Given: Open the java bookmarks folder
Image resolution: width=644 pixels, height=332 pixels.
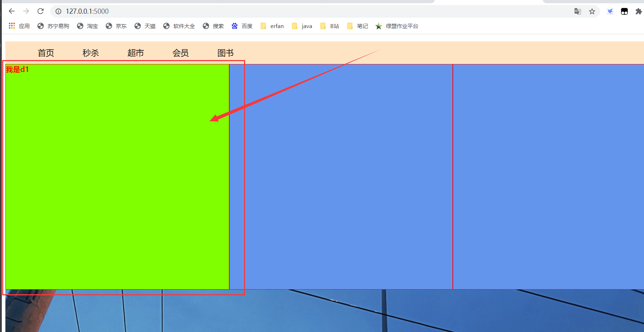Looking at the screenshot, I should click(302, 26).
